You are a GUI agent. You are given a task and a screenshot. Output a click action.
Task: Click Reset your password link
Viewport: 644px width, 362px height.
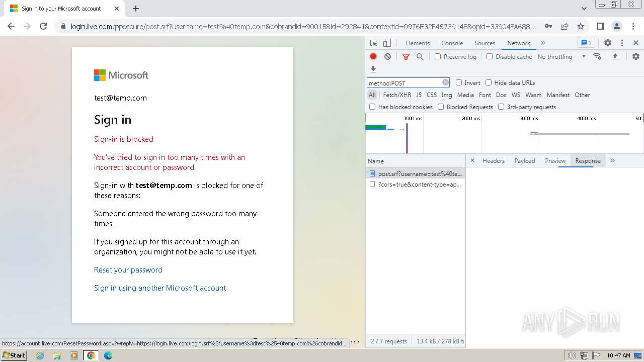pyautogui.click(x=128, y=270)
